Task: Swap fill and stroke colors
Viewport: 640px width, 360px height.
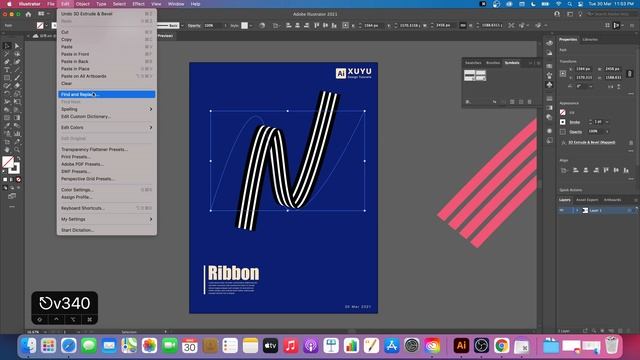Action: click(18, 158)
